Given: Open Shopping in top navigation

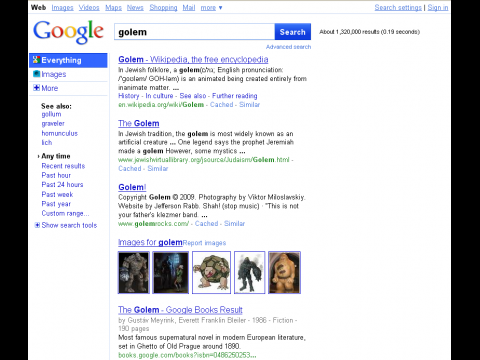Looking at the screenshot, I should coord(163,7).
